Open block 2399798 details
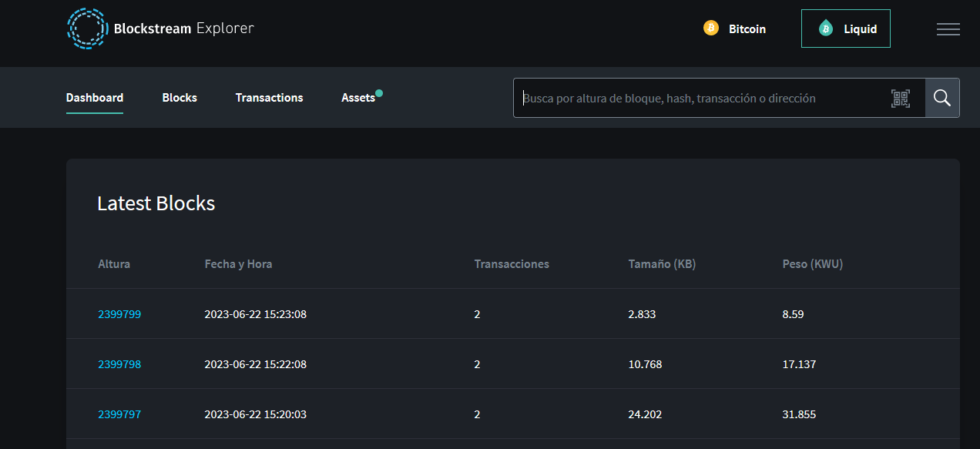 click(x=119, y=364)
